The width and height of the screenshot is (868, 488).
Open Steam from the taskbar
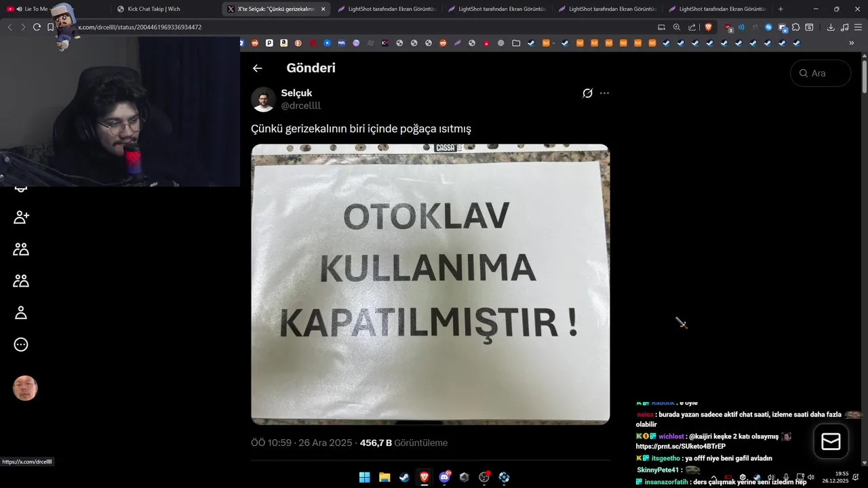(x=404, y=477)
